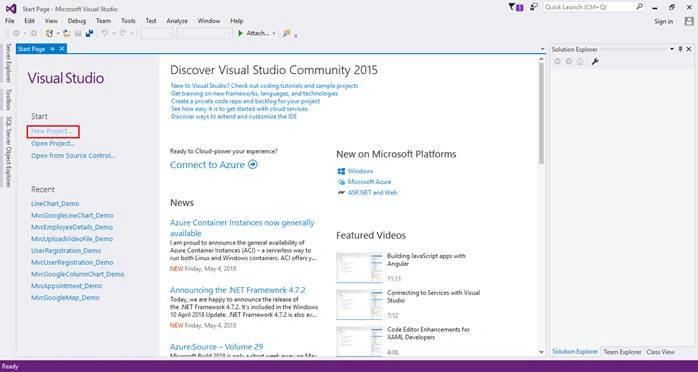698x372 pixels.
Task: Click the feedback icon beside Quick Launch
Action: pyautogui.click(x=534, y=7)
